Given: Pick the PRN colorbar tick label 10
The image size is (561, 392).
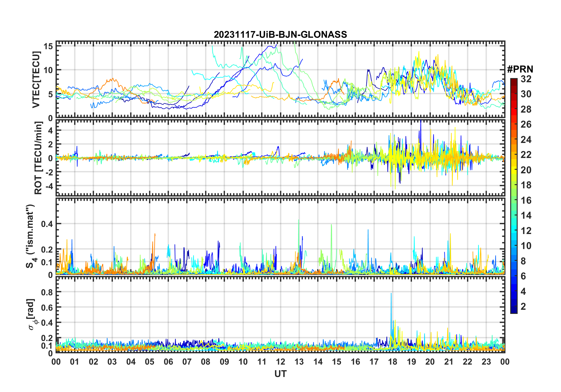Looking at the screenshot, I should pyautogui.click(x=526, y=246).
